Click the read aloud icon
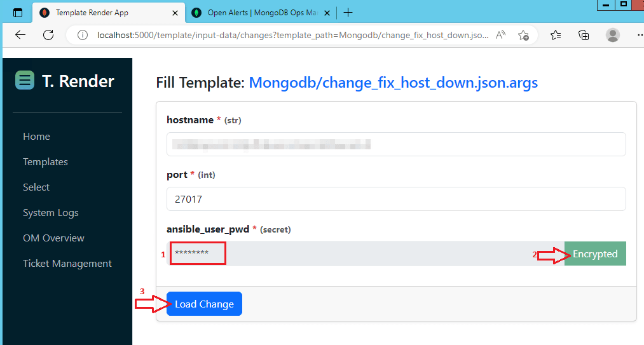The height and width of the screenshot is (345, 644). 500,35
